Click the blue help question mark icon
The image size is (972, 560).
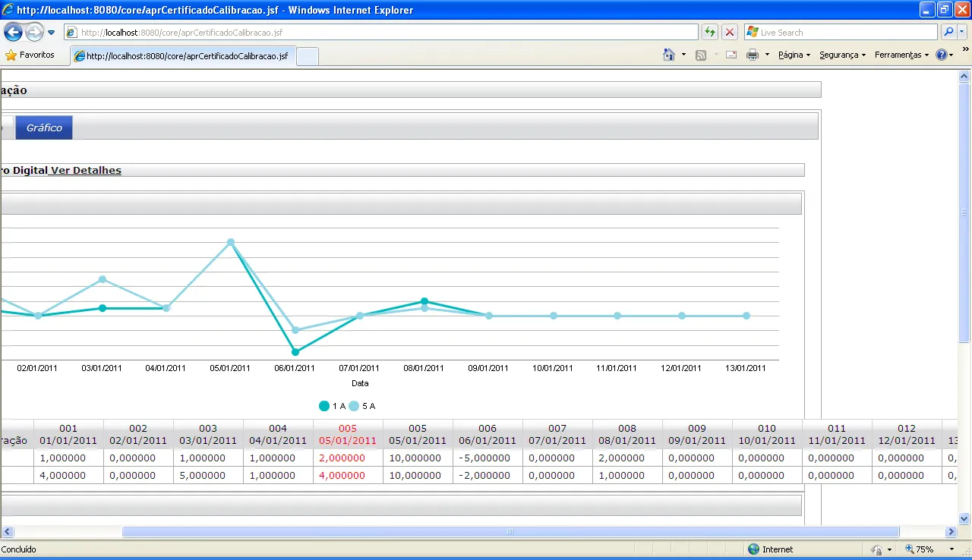click(x=942, y=55)
